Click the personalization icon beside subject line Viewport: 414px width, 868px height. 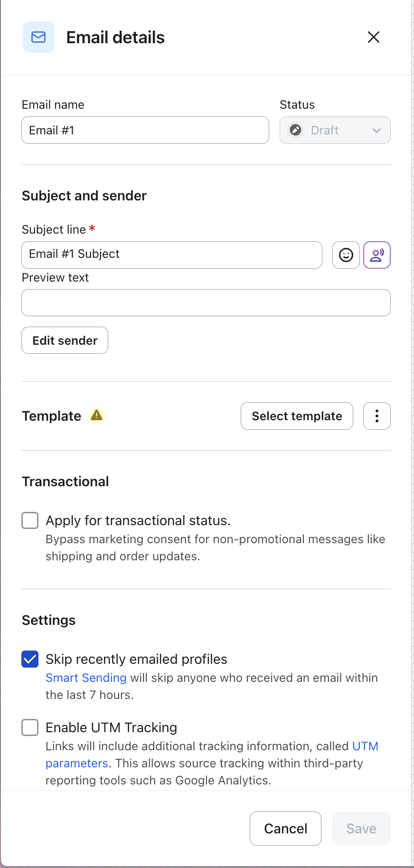pos(377,255)
